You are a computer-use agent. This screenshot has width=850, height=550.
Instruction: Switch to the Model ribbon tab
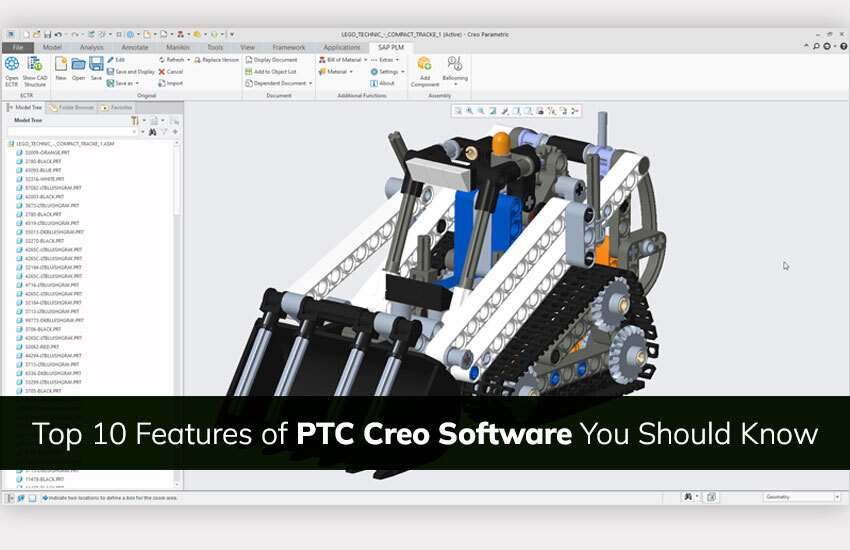point(52,47)
